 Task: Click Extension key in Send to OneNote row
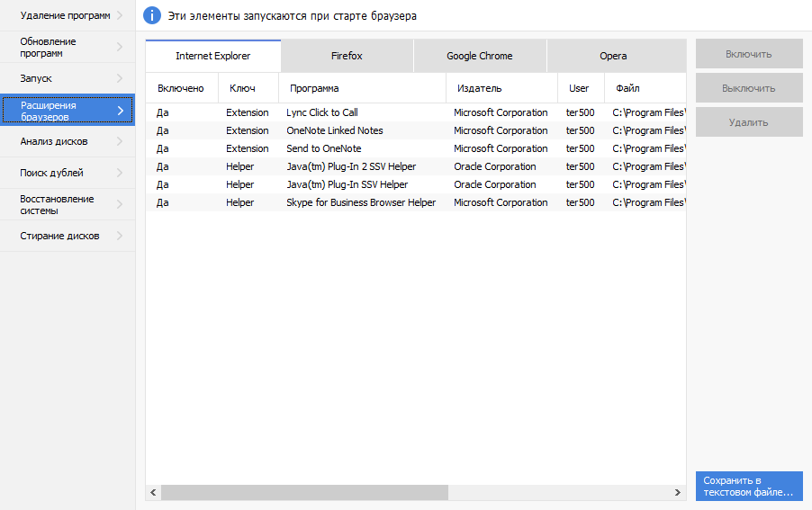click(x=247, y=148)
